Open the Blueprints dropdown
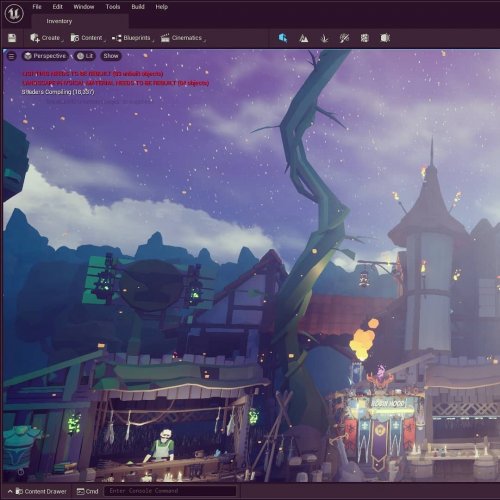 point(132,38)
